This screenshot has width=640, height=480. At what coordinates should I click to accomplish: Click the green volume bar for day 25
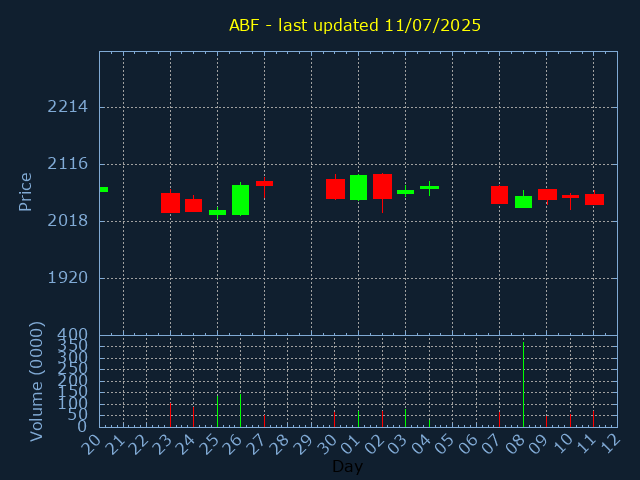(218, 411)
